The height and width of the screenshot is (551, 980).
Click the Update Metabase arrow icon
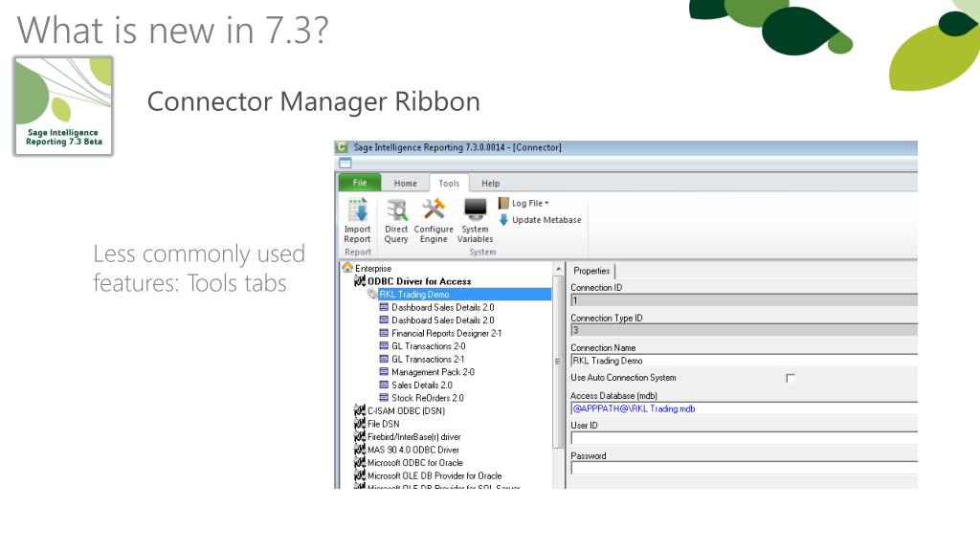(x=503, y=220)
